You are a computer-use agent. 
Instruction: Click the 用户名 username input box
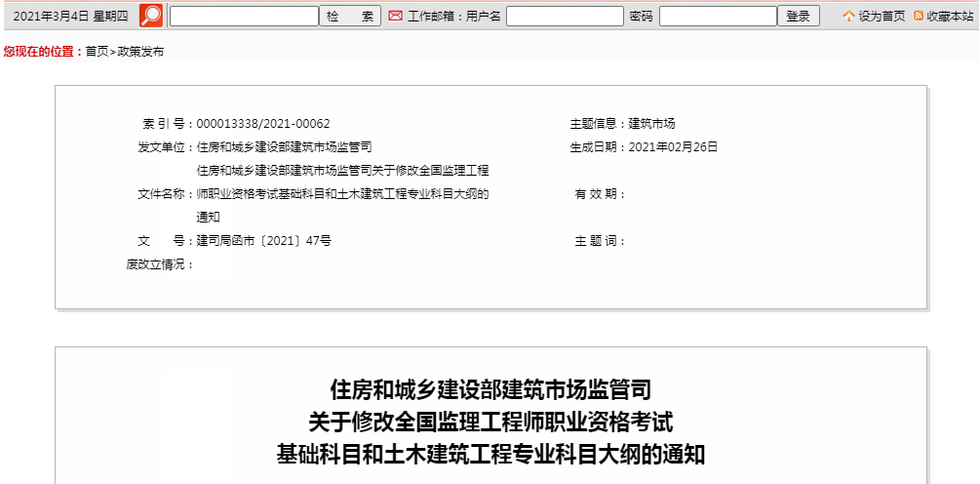[x=565, y=17]
